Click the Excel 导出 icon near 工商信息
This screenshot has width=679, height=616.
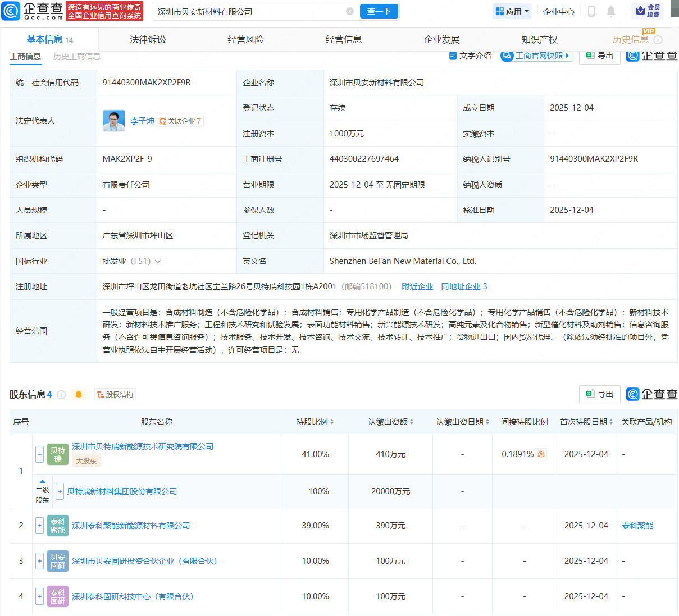(590, 56)
